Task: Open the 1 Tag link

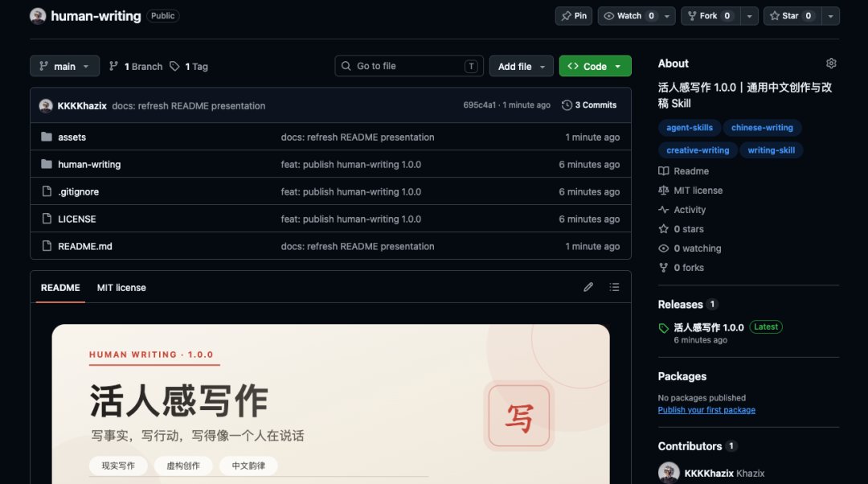Action: pyautogui.click(x=189, y=67)
